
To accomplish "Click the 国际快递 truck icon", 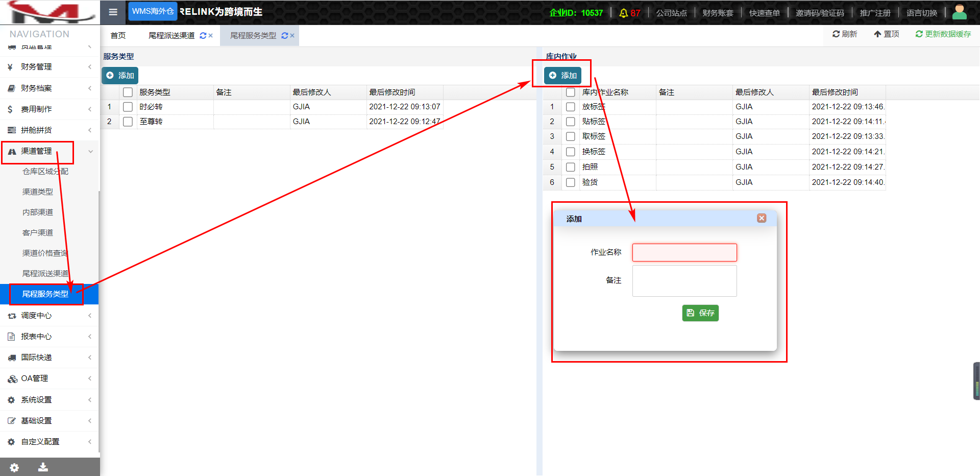I will pyautogui.click(x=12, y=358).
